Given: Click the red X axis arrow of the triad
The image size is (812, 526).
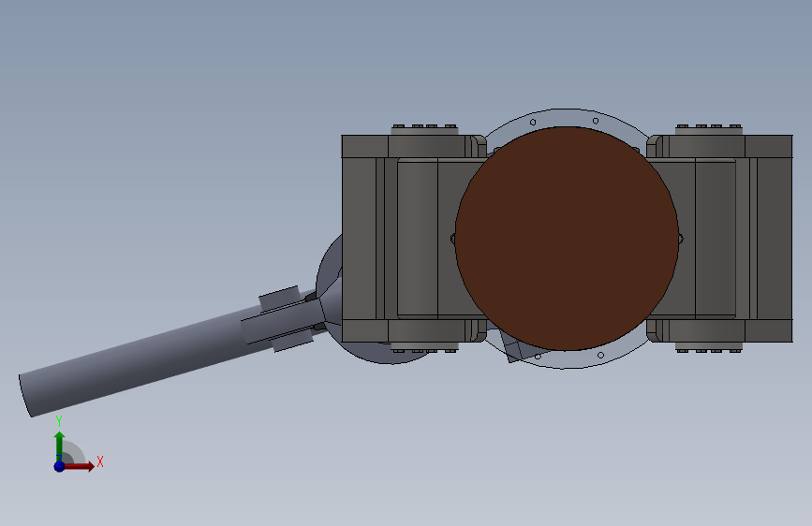Looking at the screenshot, I should click(79, 466).
